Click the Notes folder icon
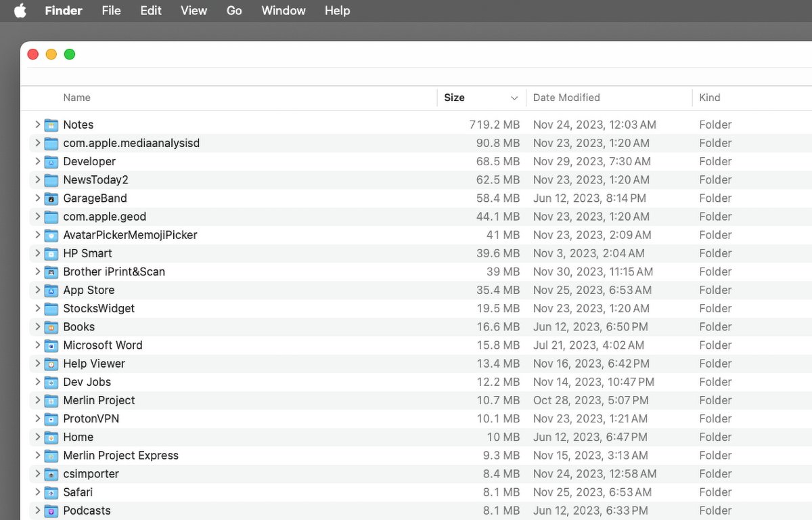Image resolution: width=812 pixels, height=520 pixels. 51,125
